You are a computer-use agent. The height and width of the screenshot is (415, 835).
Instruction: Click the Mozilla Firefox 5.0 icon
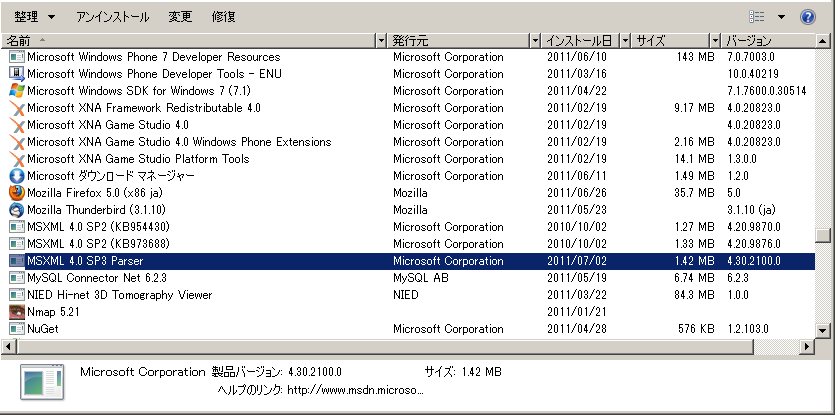point(16,193)
